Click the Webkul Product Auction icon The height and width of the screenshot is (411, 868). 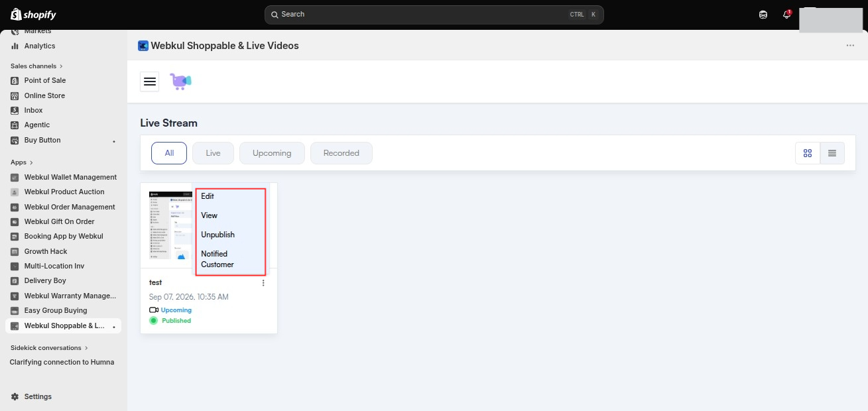pyautogui.click(x=15, y=192)
